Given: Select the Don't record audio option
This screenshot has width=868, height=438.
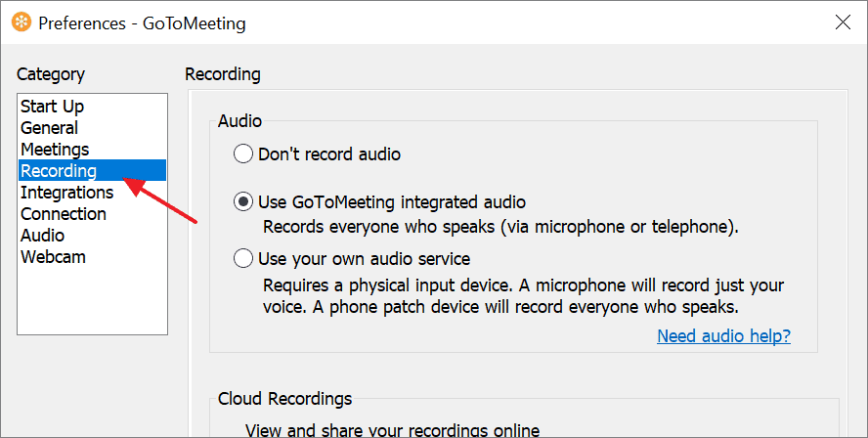Looking at the screenshot, I should click(242, 154).
